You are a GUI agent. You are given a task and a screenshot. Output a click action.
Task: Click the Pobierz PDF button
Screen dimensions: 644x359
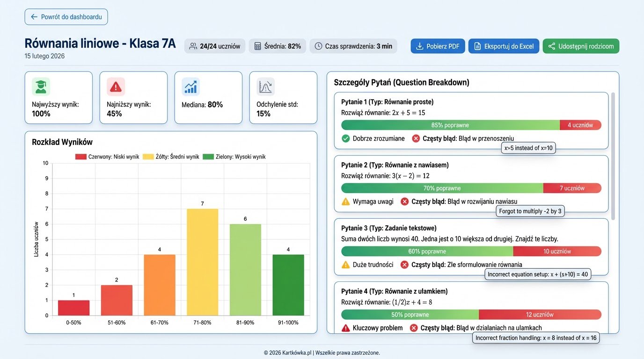437,46
